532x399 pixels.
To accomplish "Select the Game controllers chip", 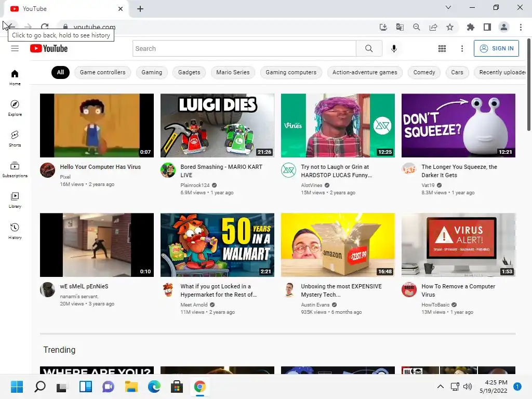I will point(102,72).
